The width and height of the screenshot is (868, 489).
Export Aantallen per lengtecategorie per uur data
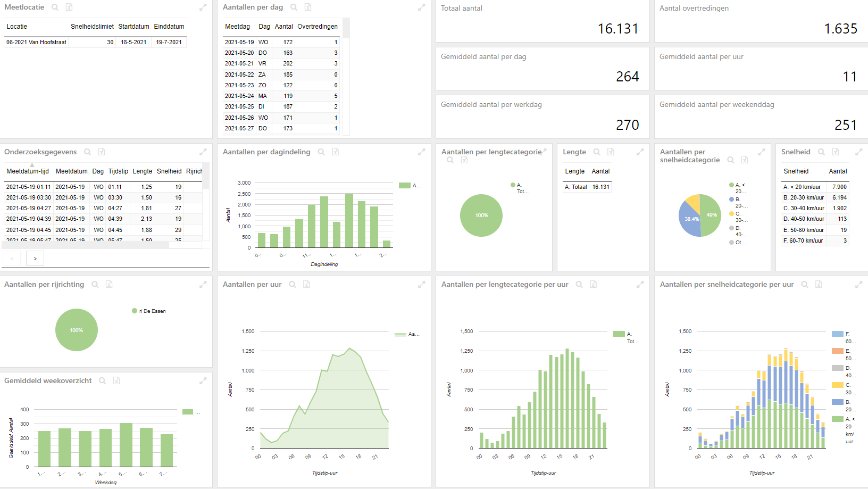(x=594, y=285)
